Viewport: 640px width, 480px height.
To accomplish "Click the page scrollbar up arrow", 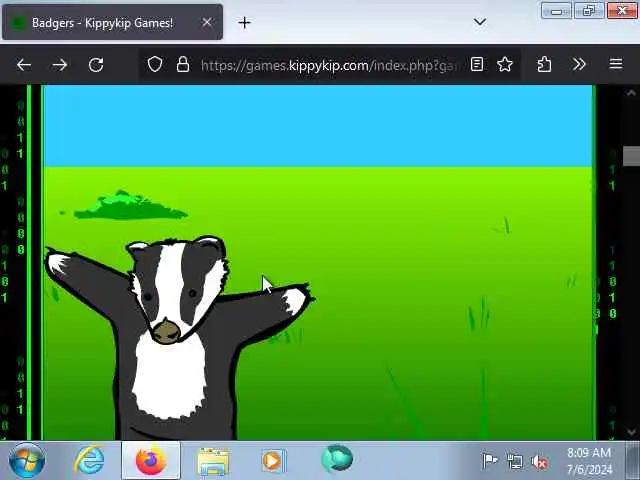I will pyautogui.click(x=631, y=93).
